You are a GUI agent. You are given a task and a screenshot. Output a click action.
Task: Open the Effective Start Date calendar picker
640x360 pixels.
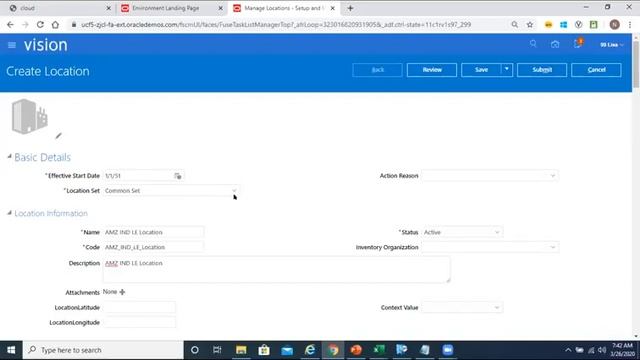(178, 176)
